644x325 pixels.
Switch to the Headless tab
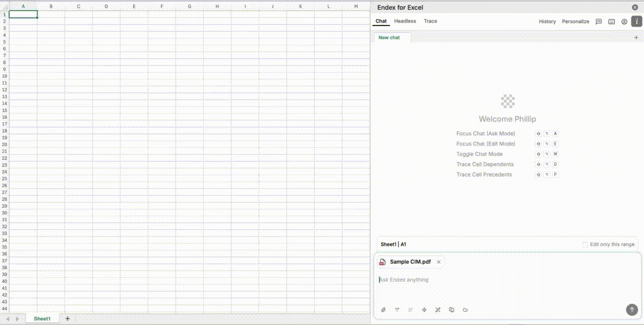(405, 21)
